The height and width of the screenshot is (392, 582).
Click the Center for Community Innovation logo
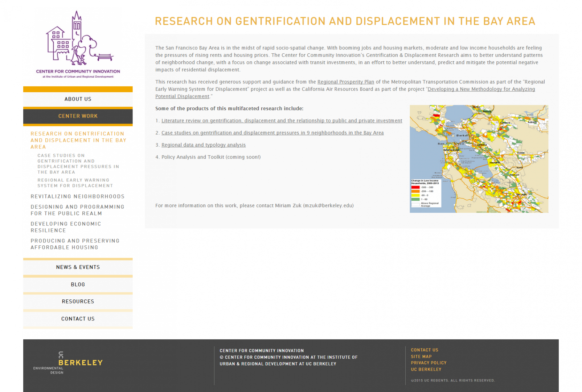(78, 44)
